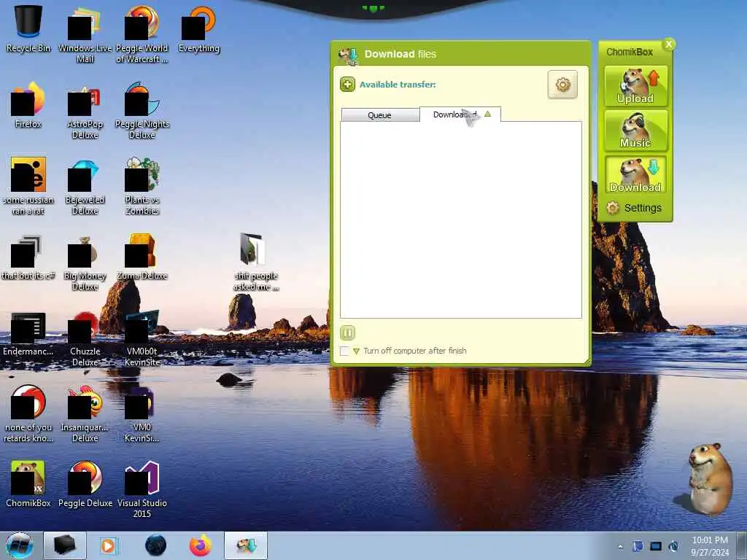Open the media player taskbar icon

click(108, 545)
